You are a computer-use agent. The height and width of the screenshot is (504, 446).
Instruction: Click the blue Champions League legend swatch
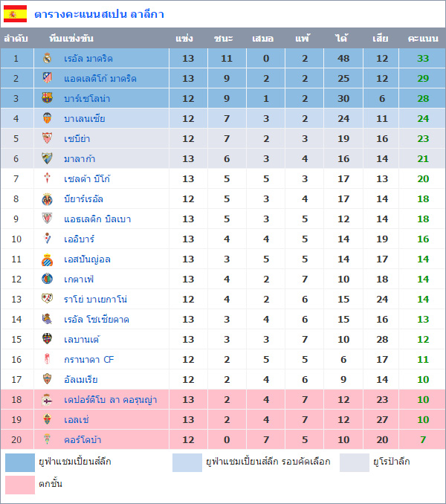(20, 462)
